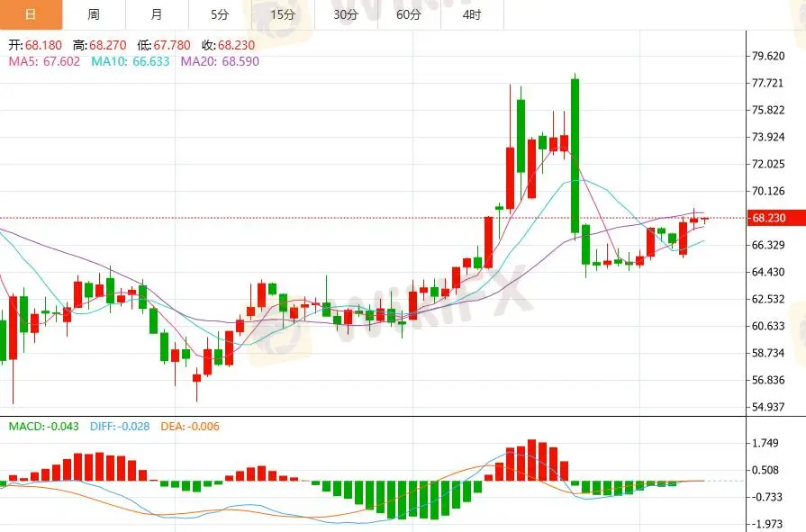Open the 月 monthly chart tab
Viewport: 806px width, 532px height.
point(157,14)
